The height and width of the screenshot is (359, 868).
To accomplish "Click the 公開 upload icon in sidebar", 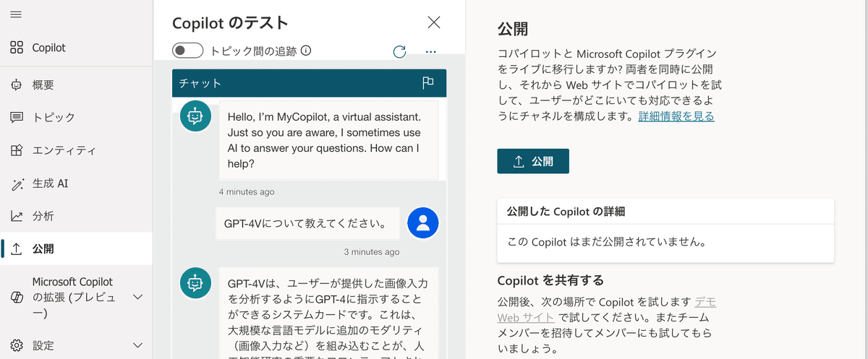I will pos(17,248).
